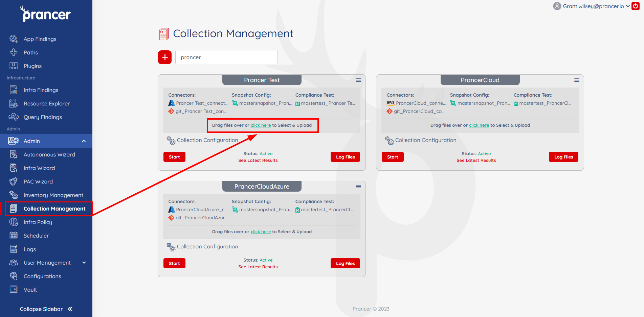
Task: Click the Infra Findings icon
Action: [x=14, y=90]
